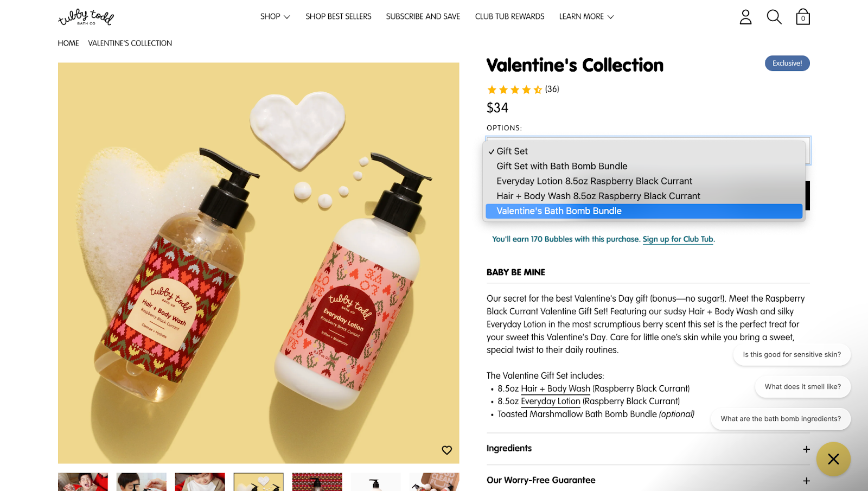Select the yellow heart lotion thumbnail

pyautogui.click(x=258, y=482)
